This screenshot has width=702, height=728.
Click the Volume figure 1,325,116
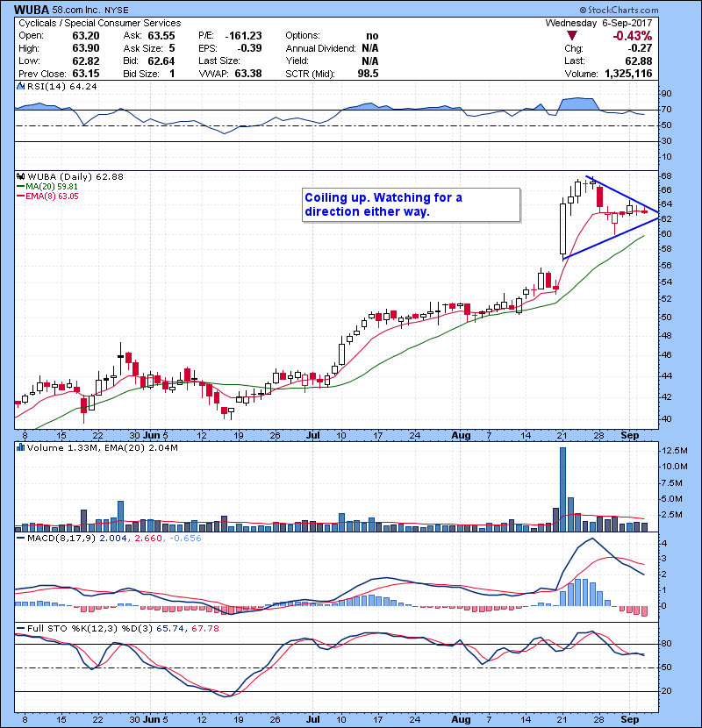[628, 74]
